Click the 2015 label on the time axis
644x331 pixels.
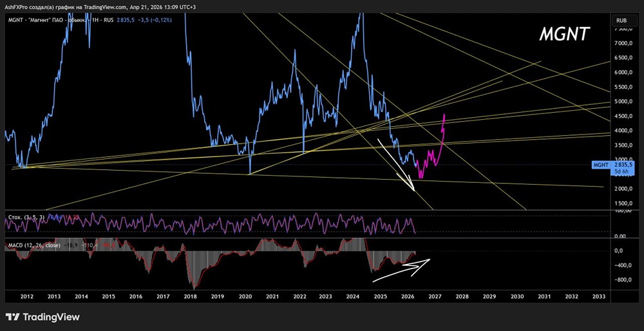[108, 296]
